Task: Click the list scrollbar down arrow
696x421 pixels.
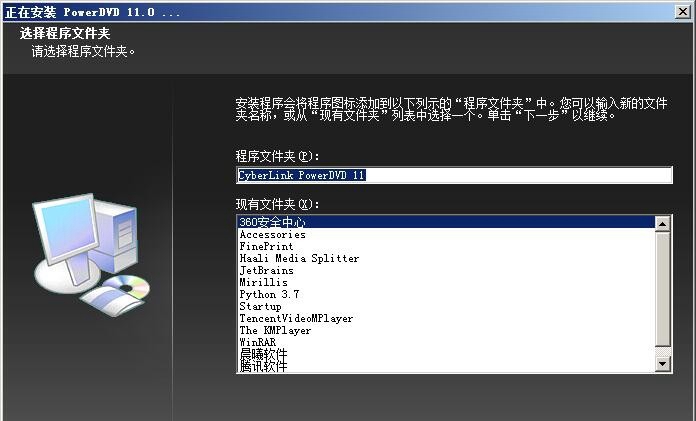Action: 663,364
